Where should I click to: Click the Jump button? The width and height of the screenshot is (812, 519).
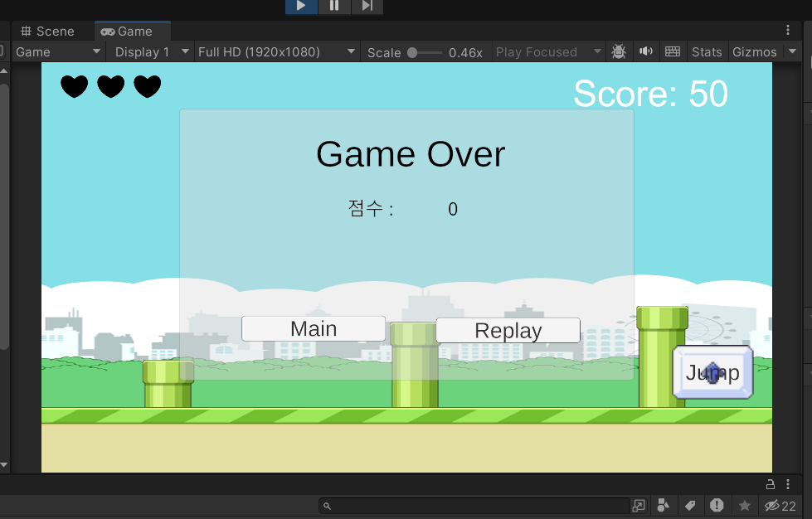[x=712, y=372]
